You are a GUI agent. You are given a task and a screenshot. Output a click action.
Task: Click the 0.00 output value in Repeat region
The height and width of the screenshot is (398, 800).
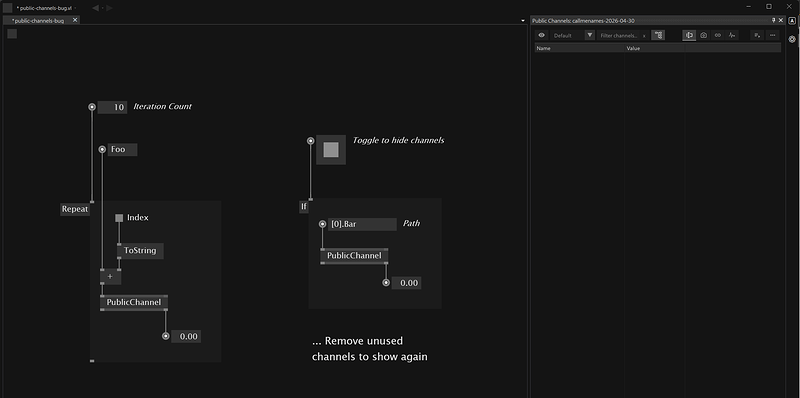coord(186,336)
